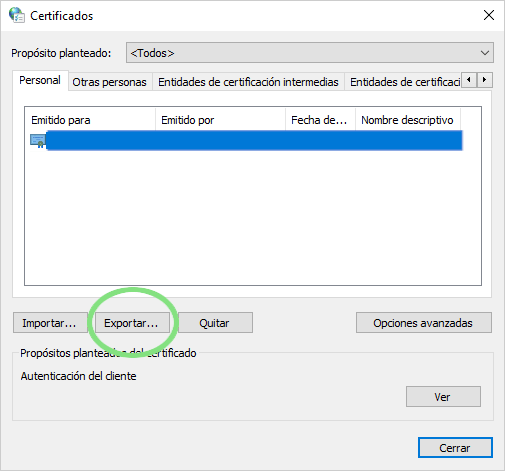This screenshot has width=505, height=471.
Task: Open Opciones avanzadas
Action: click(x=424, y=323)
